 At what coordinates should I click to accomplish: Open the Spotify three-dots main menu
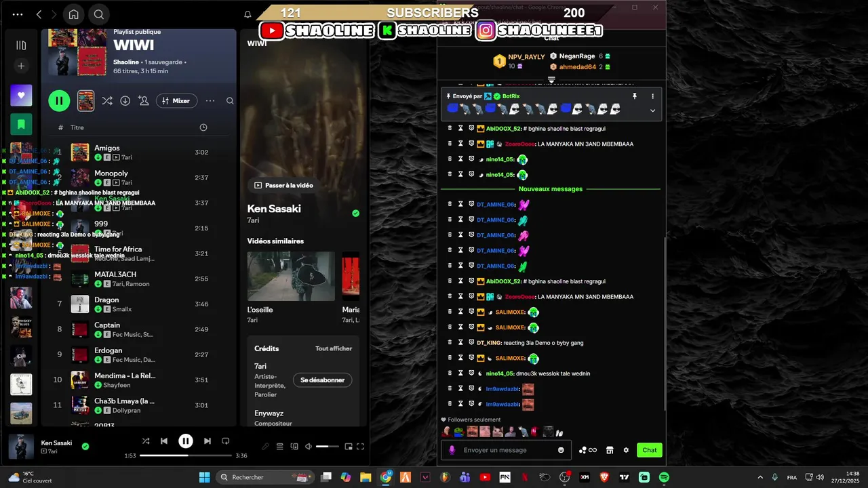point(18,14)
